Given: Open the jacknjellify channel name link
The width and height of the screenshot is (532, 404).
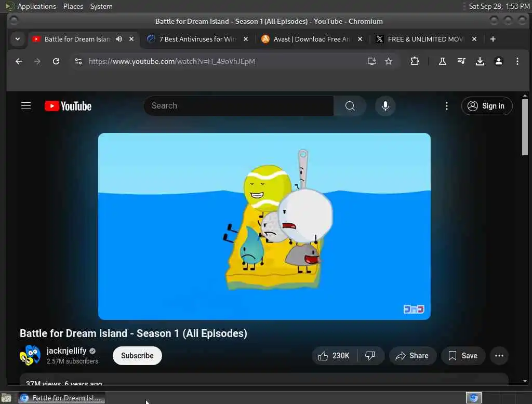Looking at the screenshot, I should [x=66, y=351].
